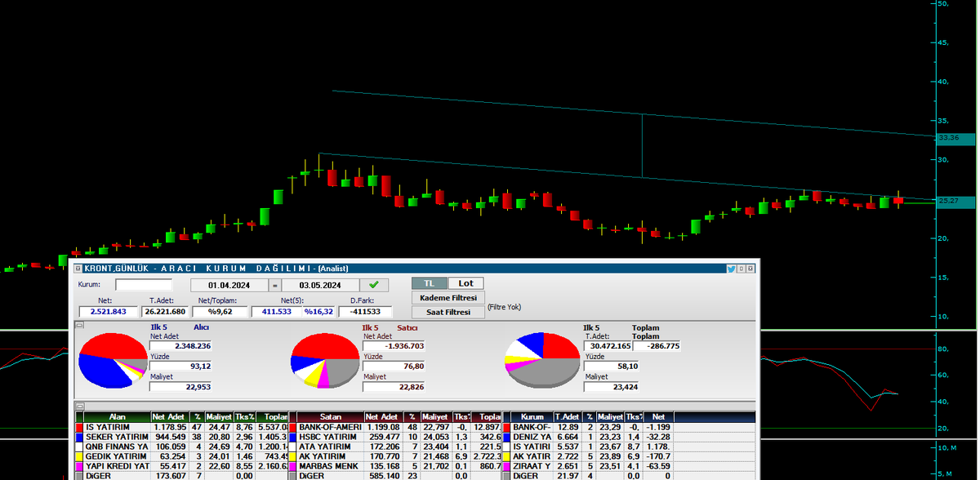Open the Saat Filtresi option
Viewport: 980px width, 480px height.
tap(448, 312)
